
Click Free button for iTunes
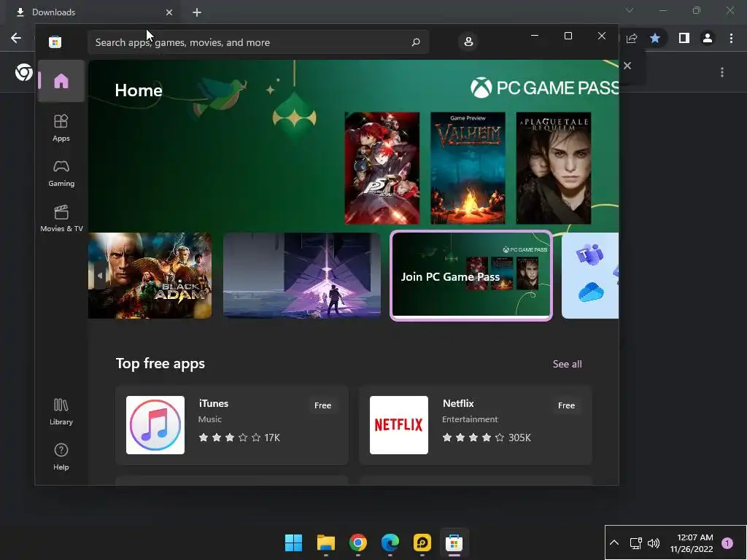[322, 405]
